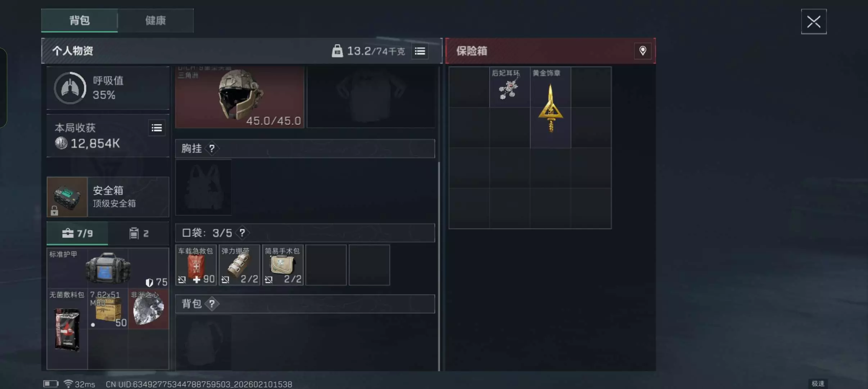The height and width of the screenshot is (389, 868).
Task: Show help for 胸挂 question mark
Action: (212, 148)
